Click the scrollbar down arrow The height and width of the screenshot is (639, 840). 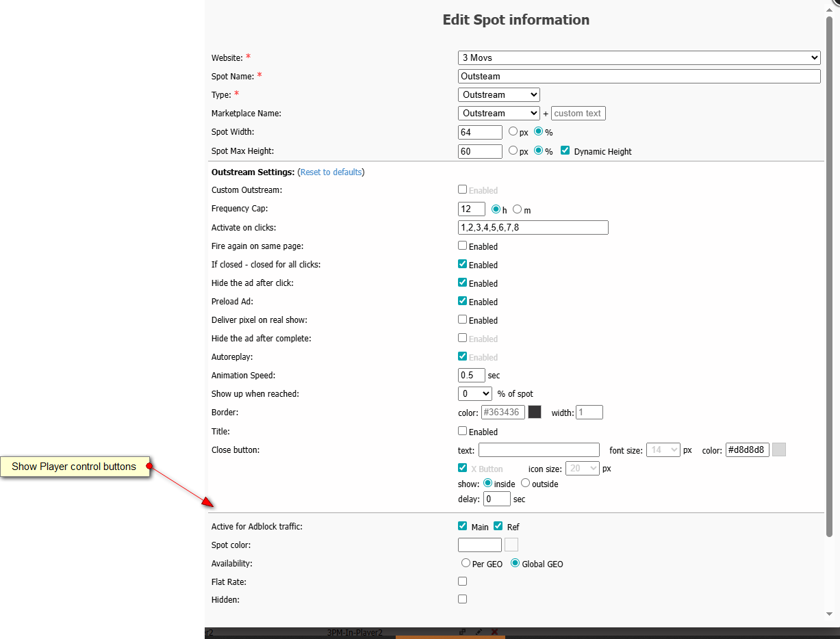tap(829, 614)
